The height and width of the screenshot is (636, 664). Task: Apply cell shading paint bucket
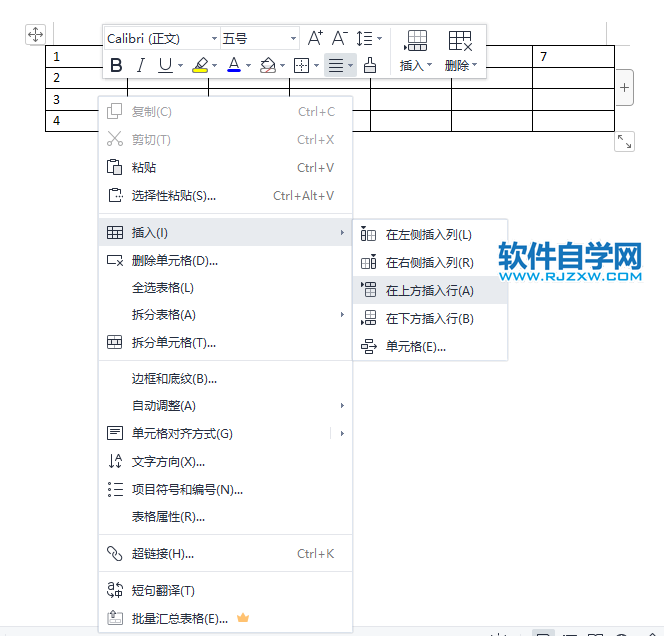tap(268, 65)
